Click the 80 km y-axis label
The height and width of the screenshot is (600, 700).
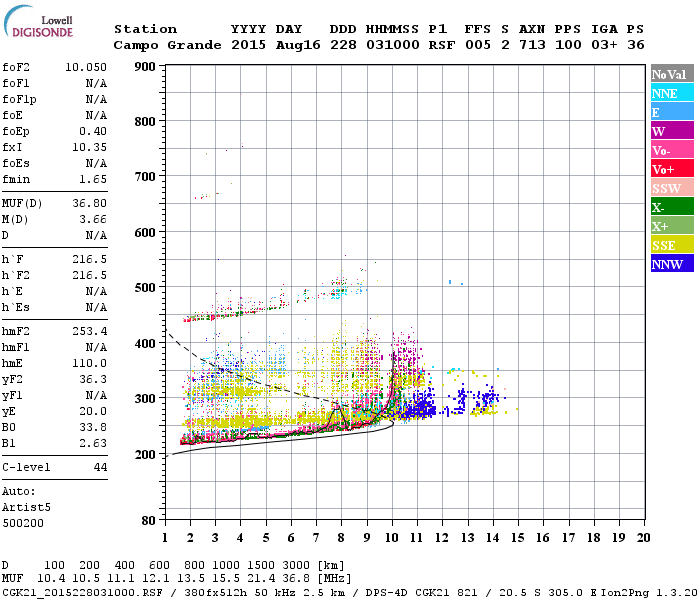tap(149, 521)
